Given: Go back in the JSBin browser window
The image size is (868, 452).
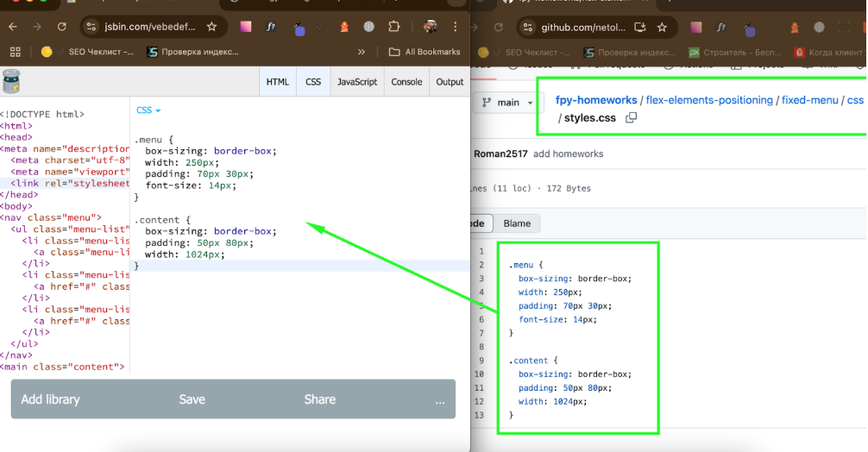Looking at the screenshot, I should click(13, 27).
